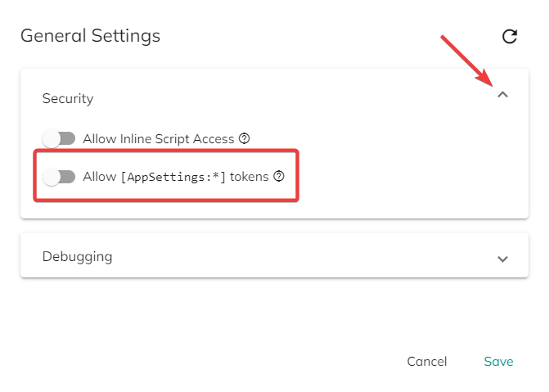Click the refresh icon beside General Settings
Screen dimensions: 549x392
pyautogui.click(x=510, y=37)
